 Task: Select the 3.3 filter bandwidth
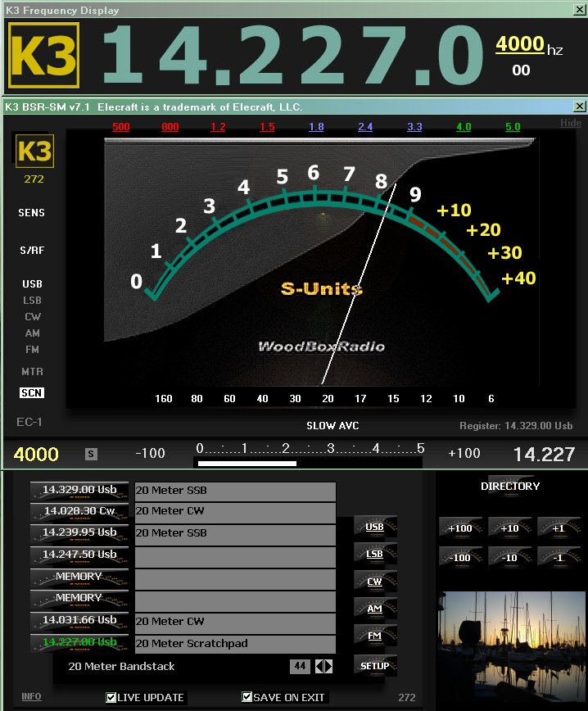pyautogui.click(x=414, y=127)
